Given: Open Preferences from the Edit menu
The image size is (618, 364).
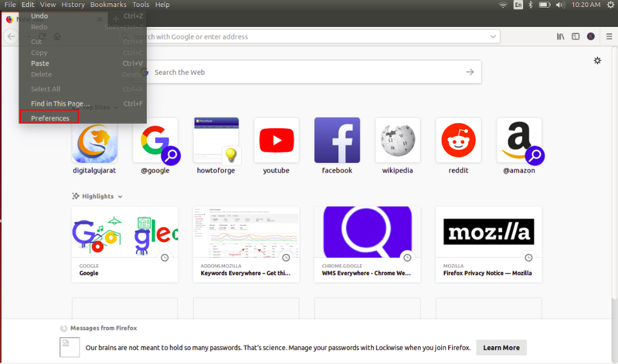Looking at the screenshot, I should (x=49, y=118).
